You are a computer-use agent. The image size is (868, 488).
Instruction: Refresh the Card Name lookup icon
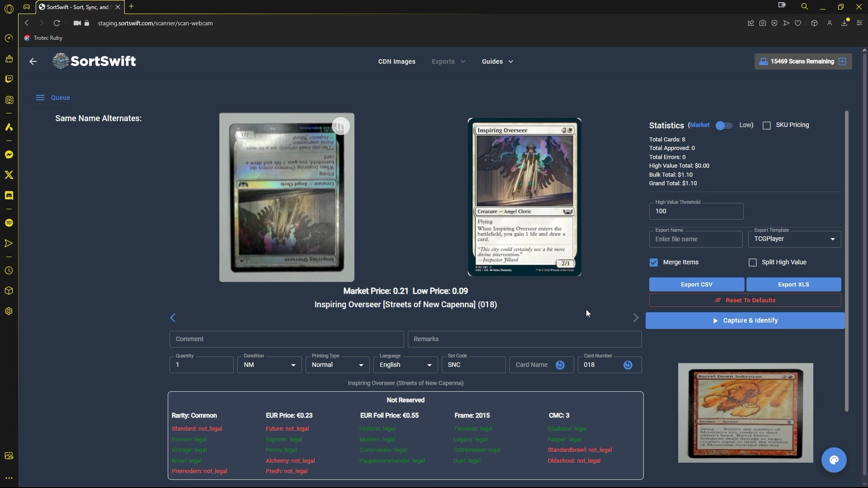560,365
